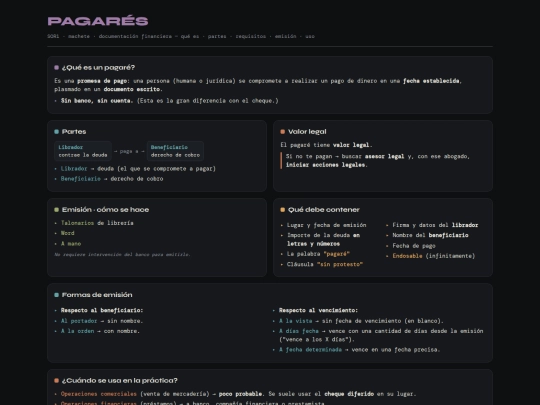The image size is (540, 405).
Task: Click the italic note No requiere intervención del banco
Action: click(122, 255)
